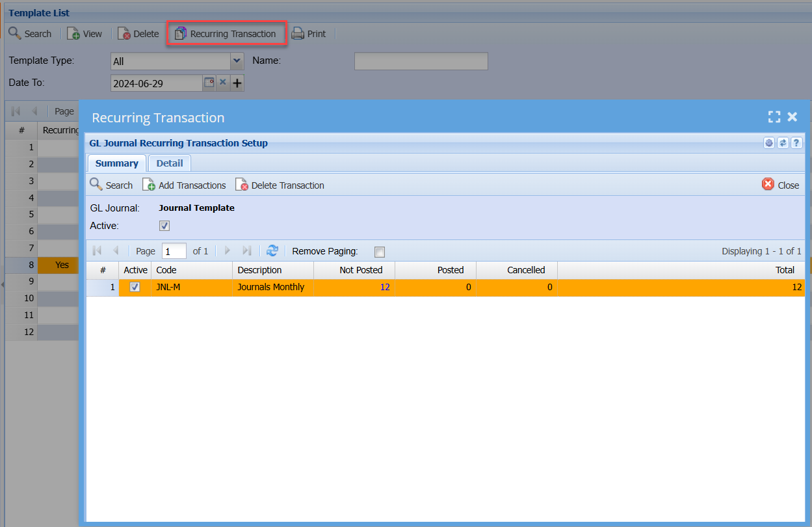The height and width of the screenshot is (527, 812).
Task: Clear the Date To field with X
Action: pyautogui.click(x=222, y=83)
